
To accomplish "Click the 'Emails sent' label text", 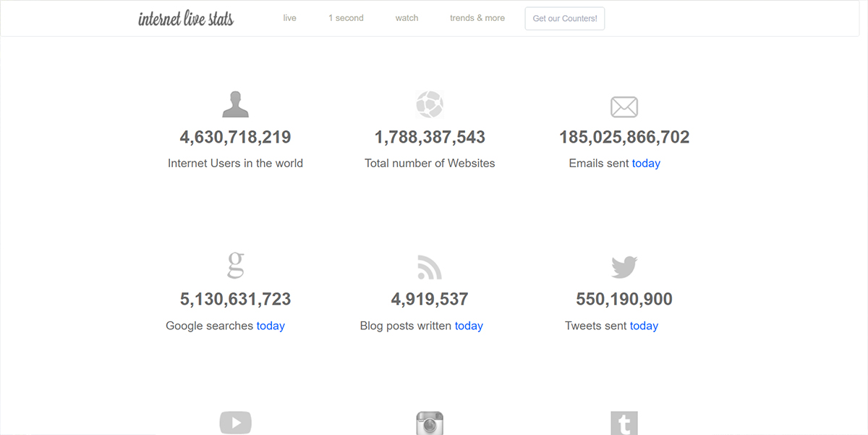I will point(599,164).
